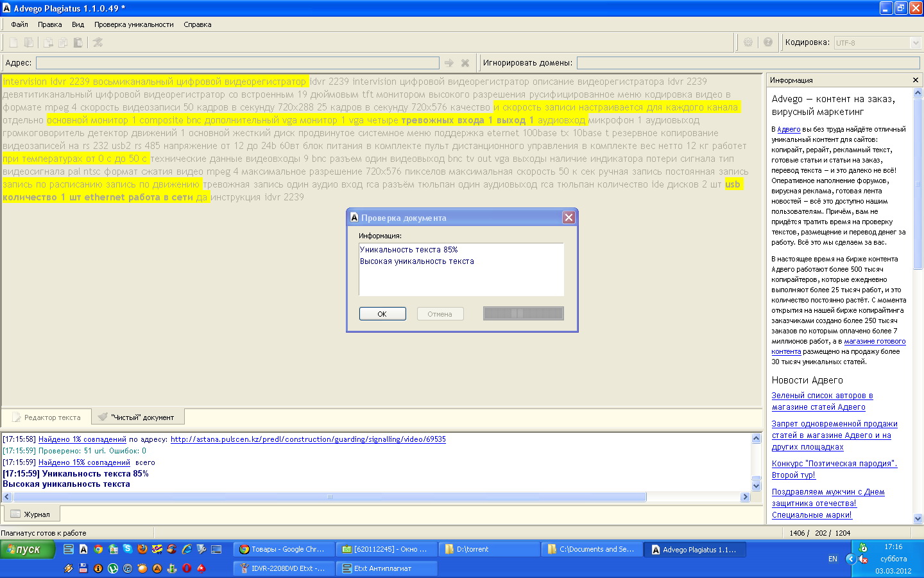The width and height of the screenshot is (924, 578).
Task: Confirm the dialog with OK button
Action: pyautogui.click(x=382, y=314)
